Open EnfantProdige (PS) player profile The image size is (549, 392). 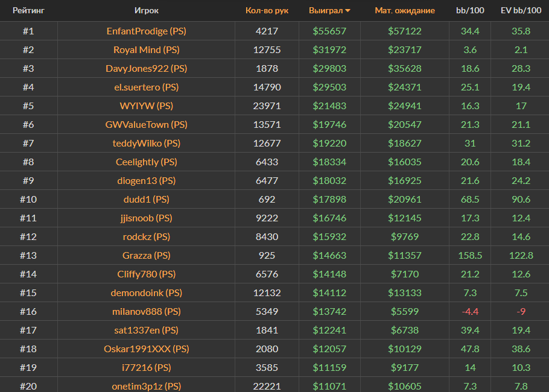tap(147, 31)
